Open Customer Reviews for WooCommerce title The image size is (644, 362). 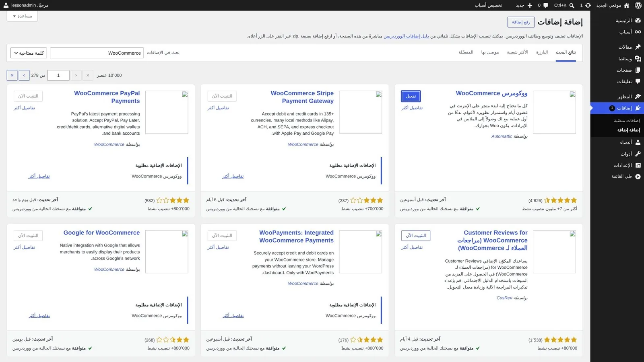tap(493, 240)
